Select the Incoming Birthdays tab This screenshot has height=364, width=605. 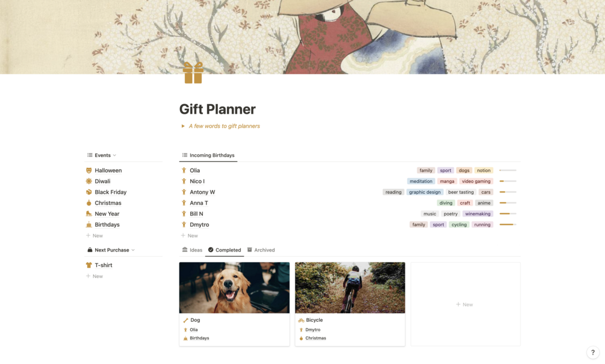pos(208,155)
